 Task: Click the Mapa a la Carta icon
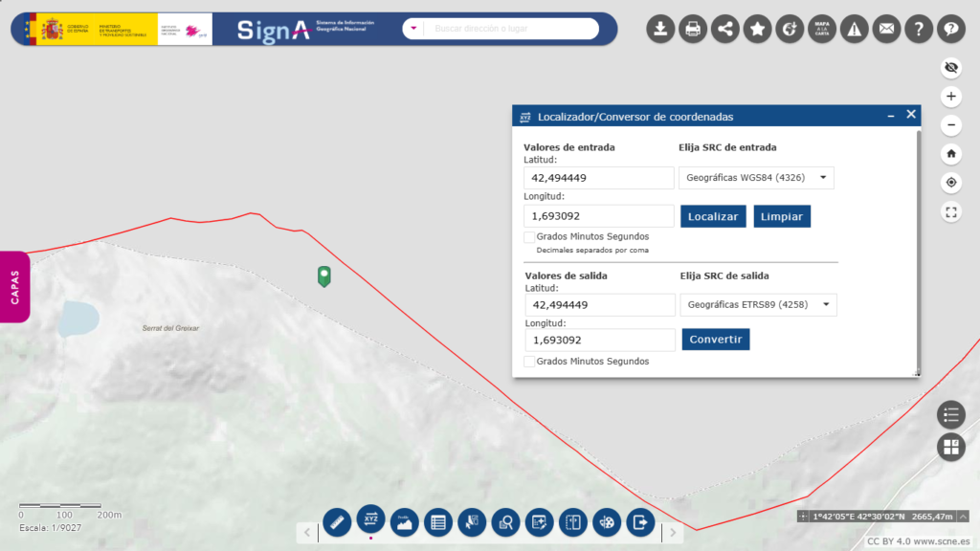point(821,30)
